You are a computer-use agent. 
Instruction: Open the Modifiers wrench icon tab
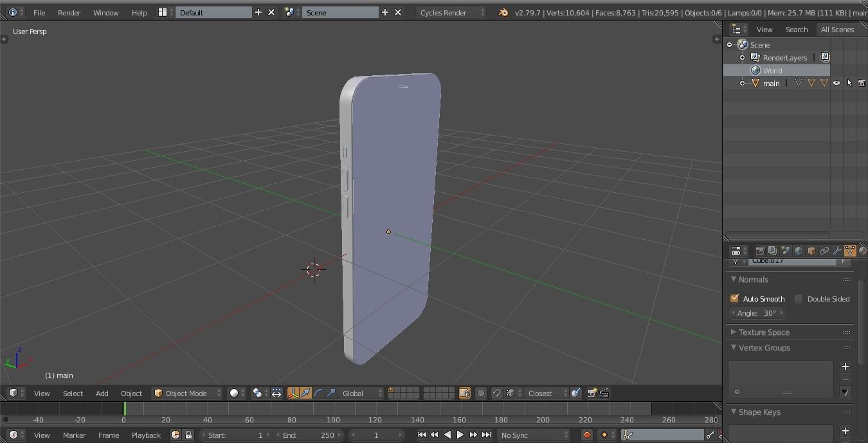[837, 251]
